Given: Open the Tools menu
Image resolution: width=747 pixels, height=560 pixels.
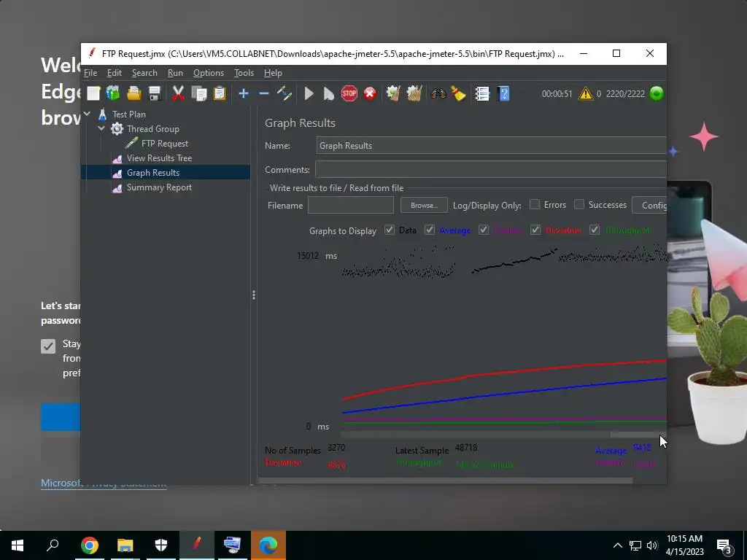Looking at the screenshot, I should click(244, 73).
